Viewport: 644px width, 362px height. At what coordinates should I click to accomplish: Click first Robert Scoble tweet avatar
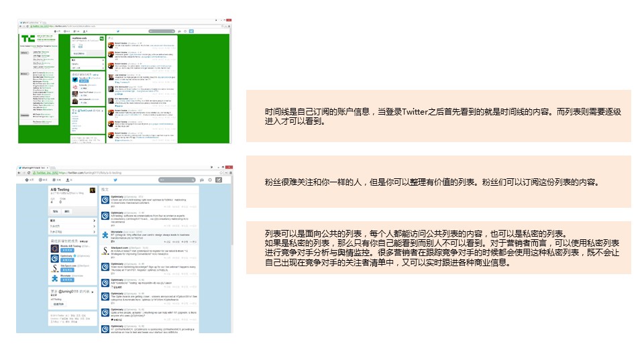(x=111, y=45)
